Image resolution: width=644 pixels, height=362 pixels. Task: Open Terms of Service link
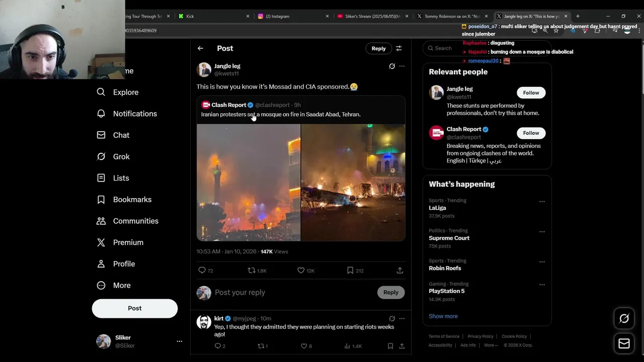444,336
